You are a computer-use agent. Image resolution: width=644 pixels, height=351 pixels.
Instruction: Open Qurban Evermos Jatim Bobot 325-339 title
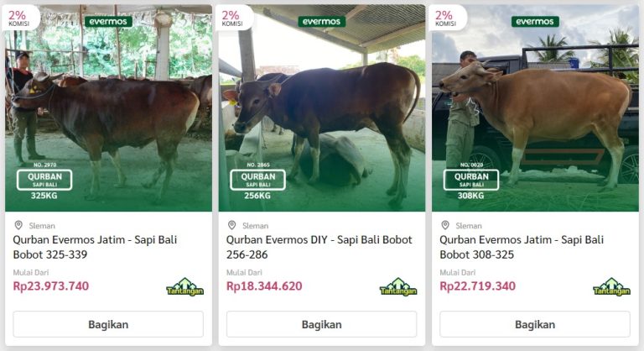95,247
